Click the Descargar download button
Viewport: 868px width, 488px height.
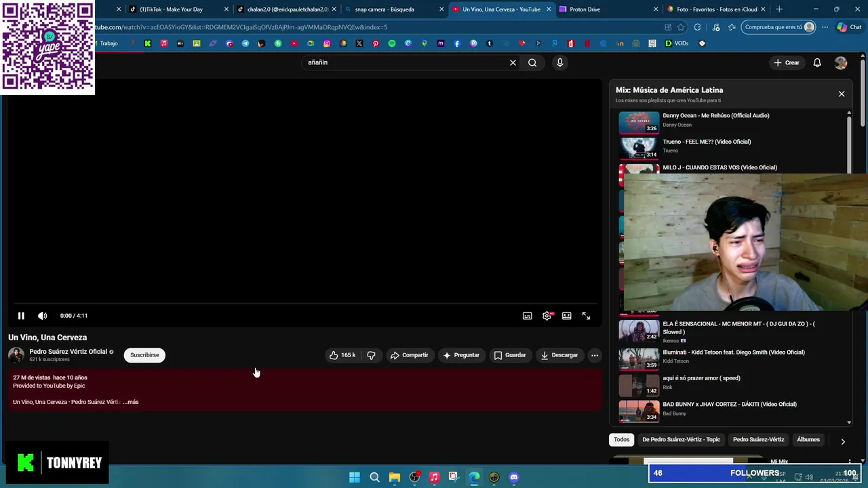click(559, 355)
